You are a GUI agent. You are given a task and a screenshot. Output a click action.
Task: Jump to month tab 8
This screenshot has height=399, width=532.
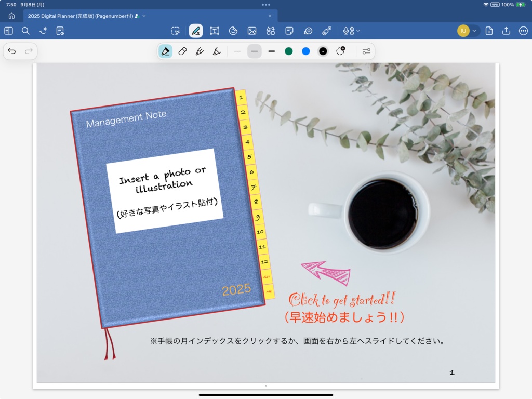click(256, 202)
